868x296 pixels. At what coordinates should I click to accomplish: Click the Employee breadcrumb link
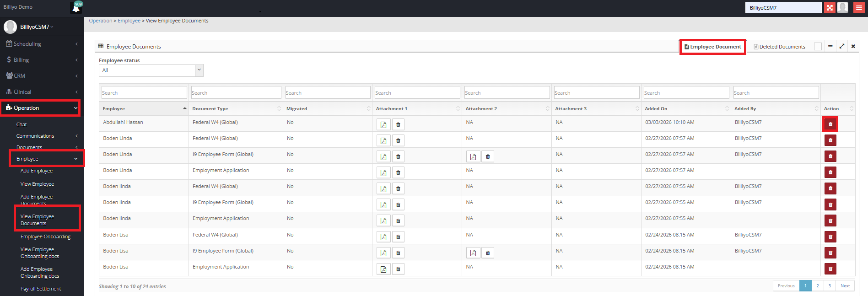pyautogui.click(x=129, y=21)
